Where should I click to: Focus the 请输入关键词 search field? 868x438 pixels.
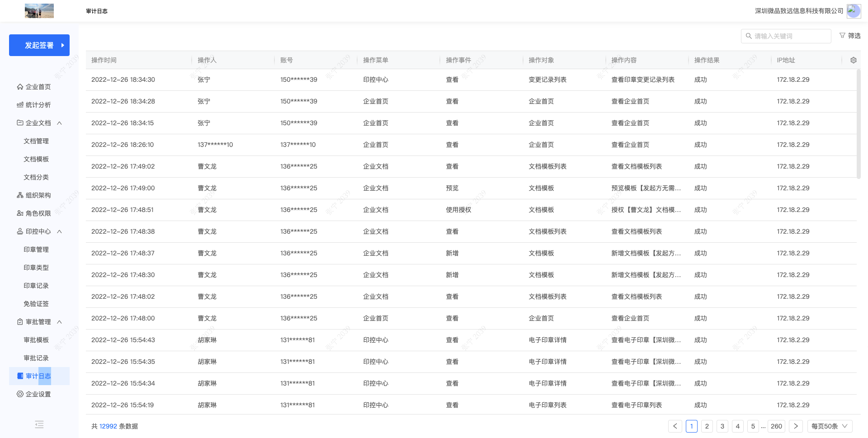786,36
